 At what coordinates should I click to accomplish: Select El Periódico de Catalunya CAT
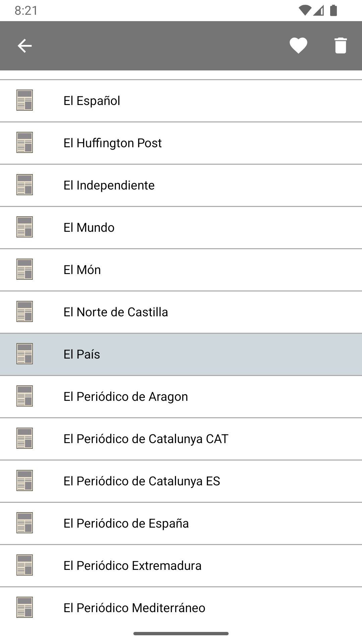pos(146,439)
